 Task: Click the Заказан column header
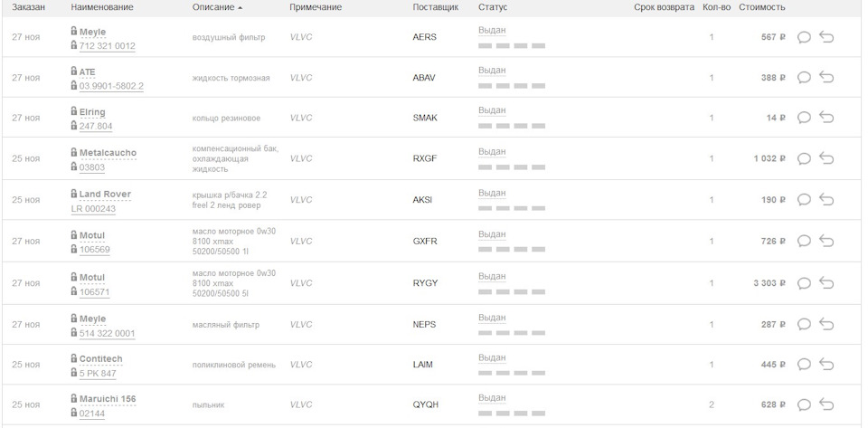pyautogui.click(x=29, y=7)
